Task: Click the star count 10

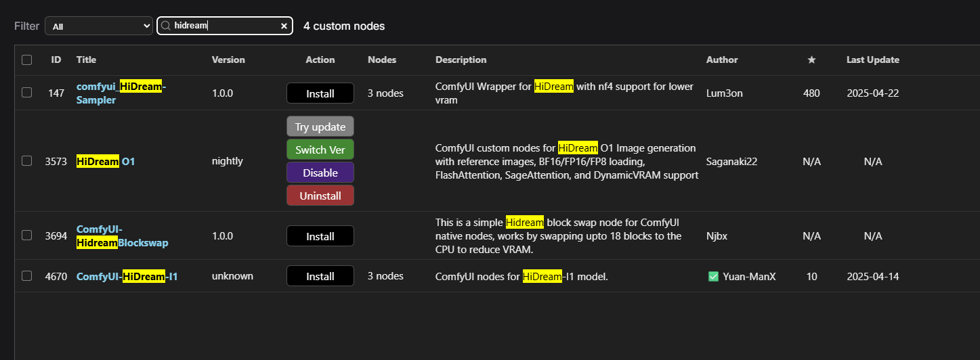Action: 811,276
